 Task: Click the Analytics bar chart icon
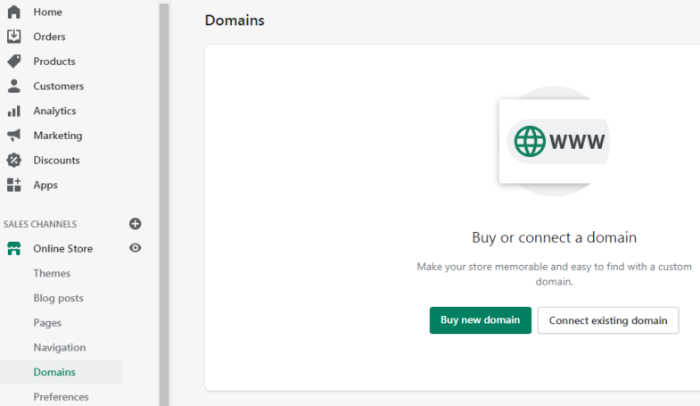tap(14, 111)
